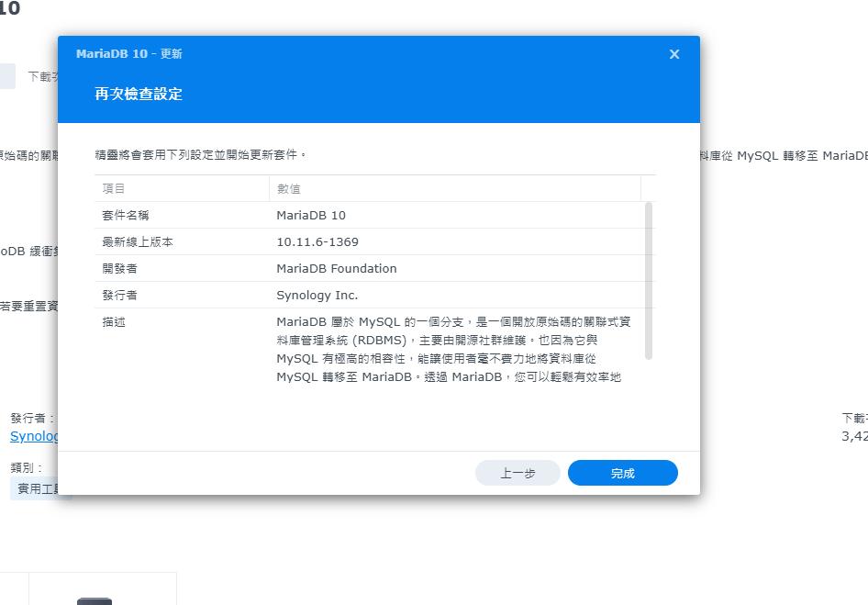Click the dialog title MariaDB 10 - 更新

coord(129,54)
